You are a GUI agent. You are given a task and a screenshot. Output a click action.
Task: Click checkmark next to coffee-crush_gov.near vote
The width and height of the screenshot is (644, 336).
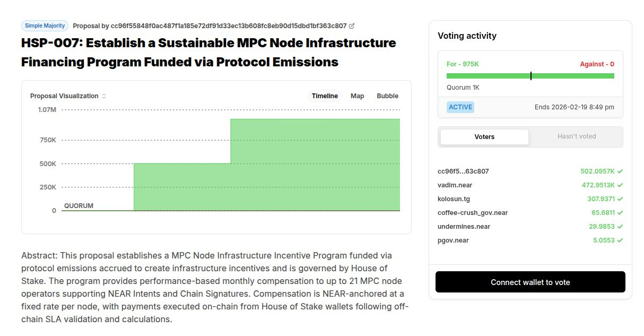point(620,213)
